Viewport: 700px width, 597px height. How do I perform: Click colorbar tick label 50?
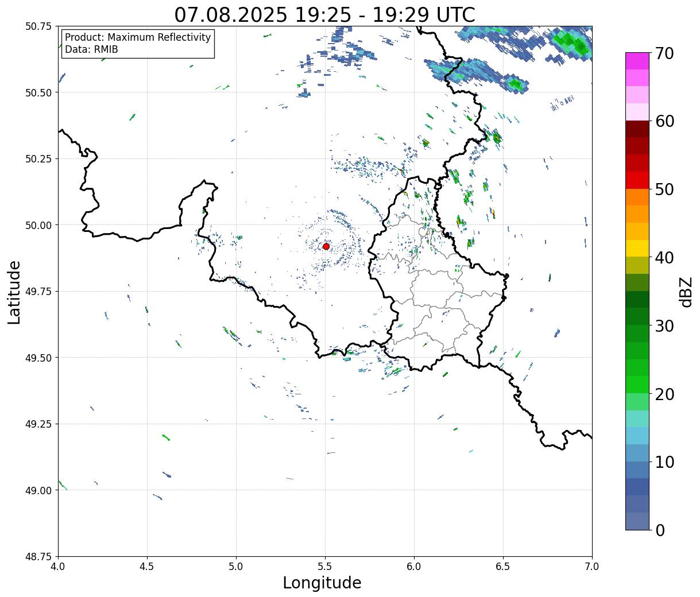pos(665,189)
